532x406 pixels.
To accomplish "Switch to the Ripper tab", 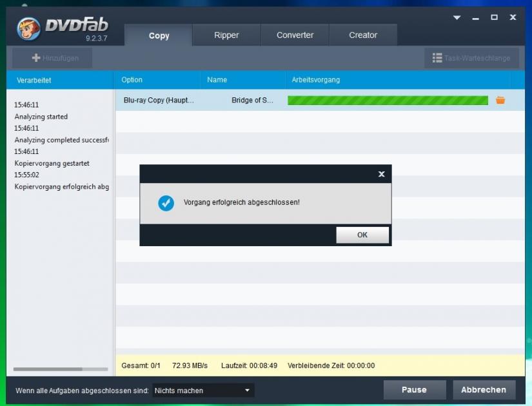I will click(226, 35).
